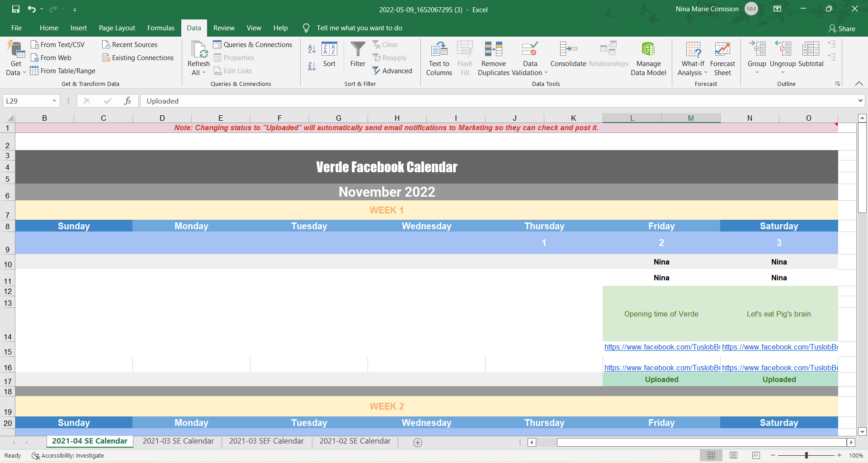Click the Undo arrow icon
868x463 pixels.
[32, 9]
